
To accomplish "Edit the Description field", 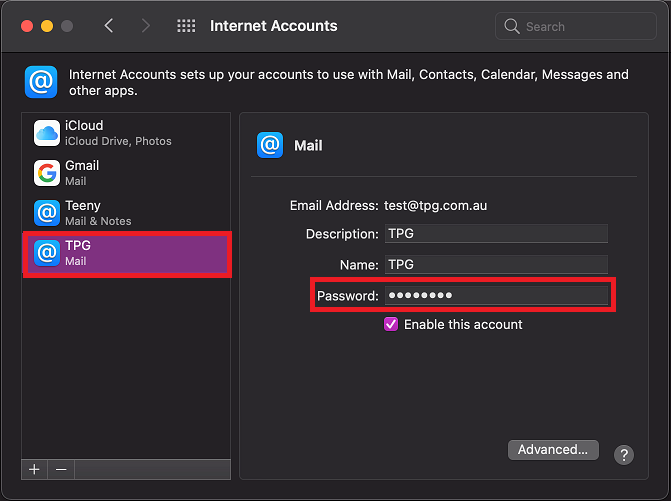I will 496,234.
